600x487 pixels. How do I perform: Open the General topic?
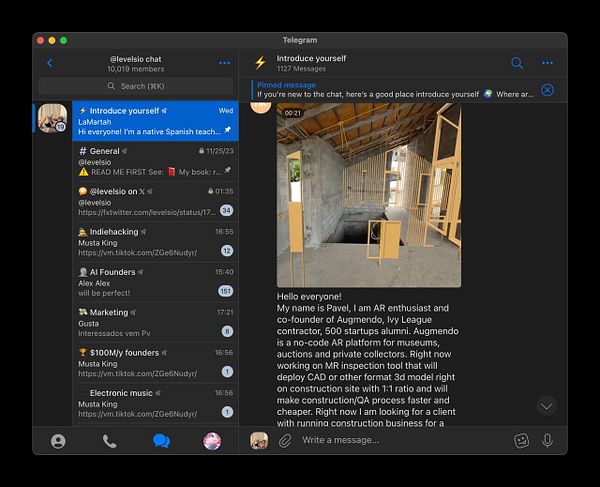point(155,161)
